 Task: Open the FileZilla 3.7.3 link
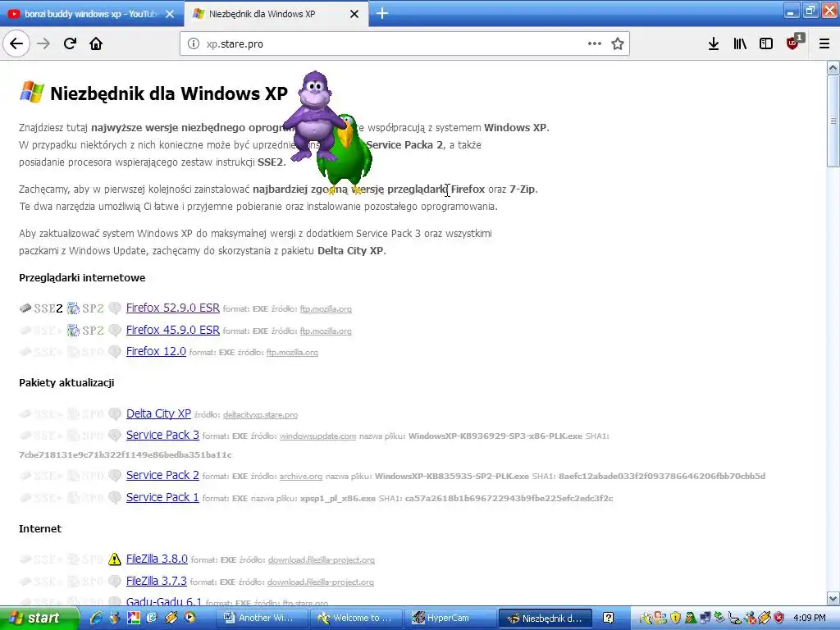point(157,581)
